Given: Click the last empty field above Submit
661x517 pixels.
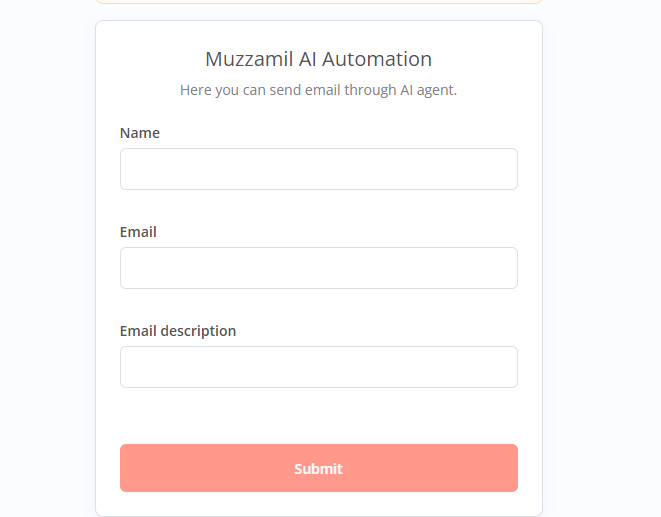Looking at the screenshot, I should [x=318, y=367].
